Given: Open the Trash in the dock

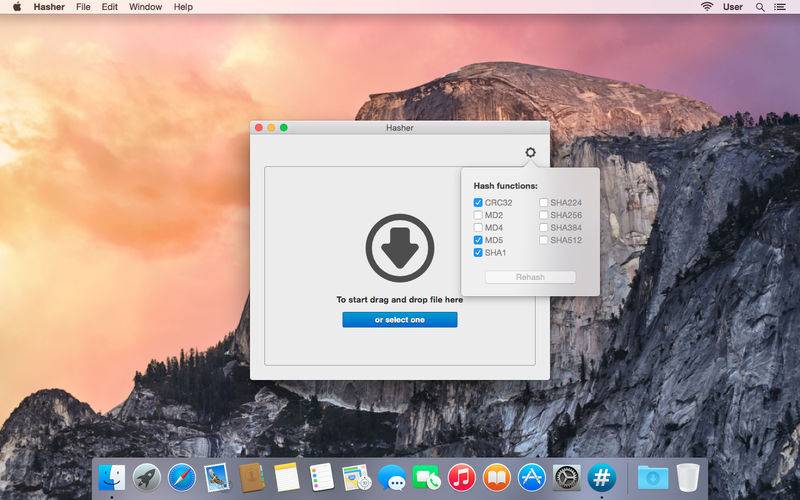Looking at the screenshot, I should pyautogui.click(x=687, y=477).
